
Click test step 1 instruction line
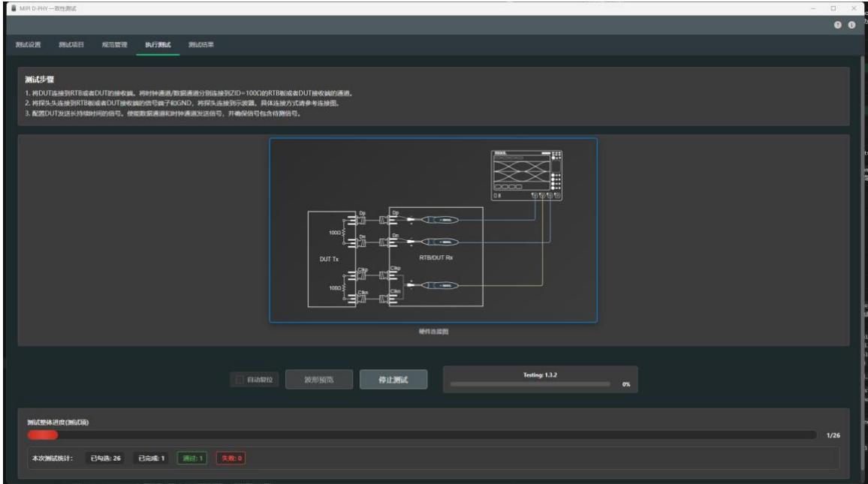point(188,93)
